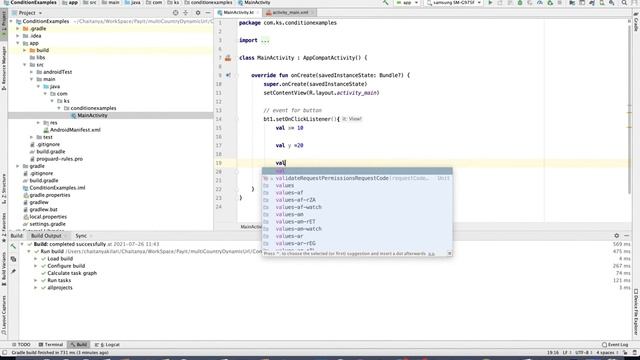Open Build panel gear settings
640x360 pixels.
tap(617, 236)
